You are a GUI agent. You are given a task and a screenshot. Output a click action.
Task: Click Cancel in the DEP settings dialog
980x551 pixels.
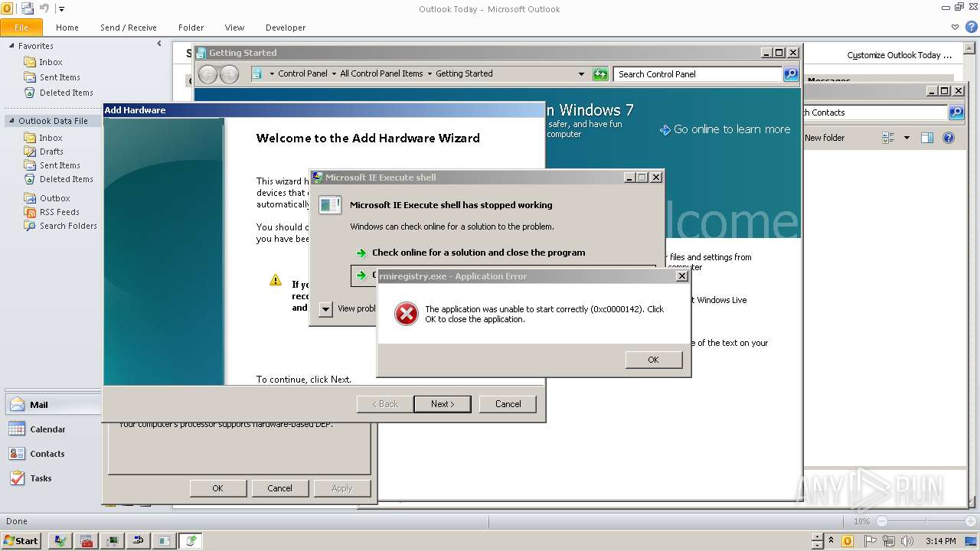tap(279, 488)
